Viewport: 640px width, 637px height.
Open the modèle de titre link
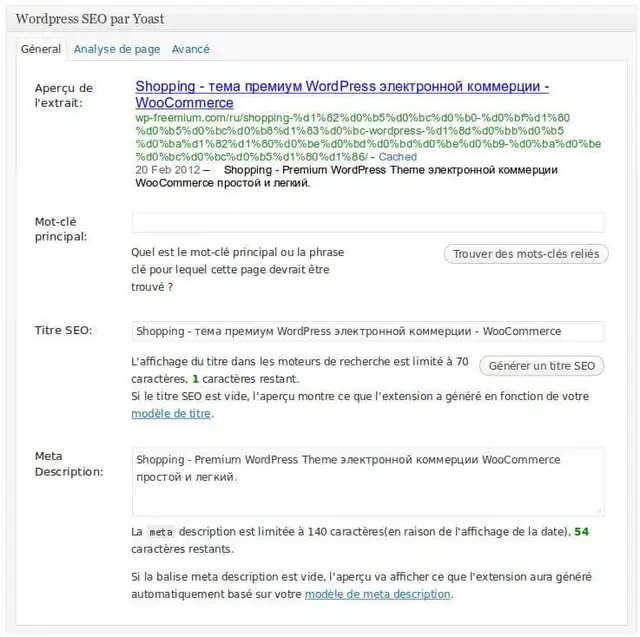coord(171,414)
